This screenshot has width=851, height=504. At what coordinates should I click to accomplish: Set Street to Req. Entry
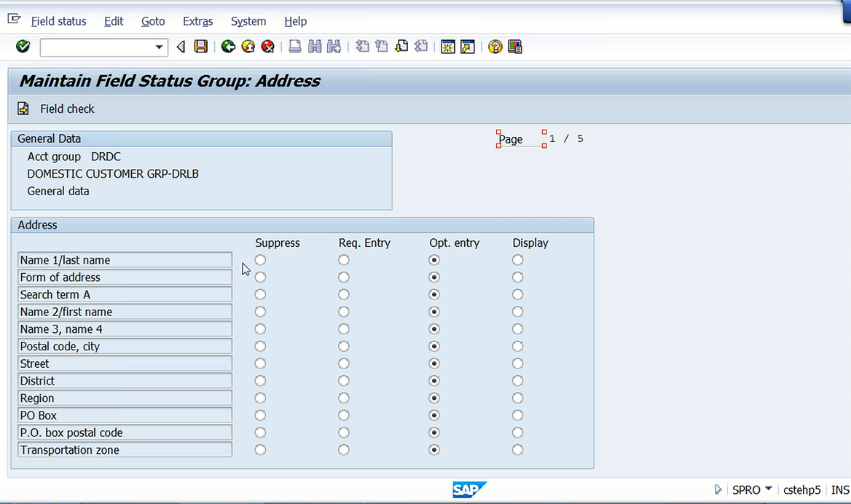pyautogui.click(x=344, y=363)
